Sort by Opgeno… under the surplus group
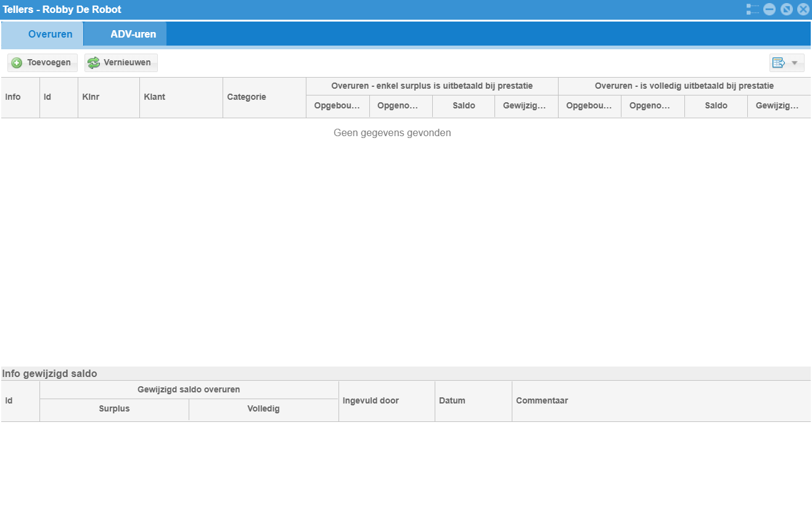Viewport: 812px width, 523px height. [x=401, y=106]
